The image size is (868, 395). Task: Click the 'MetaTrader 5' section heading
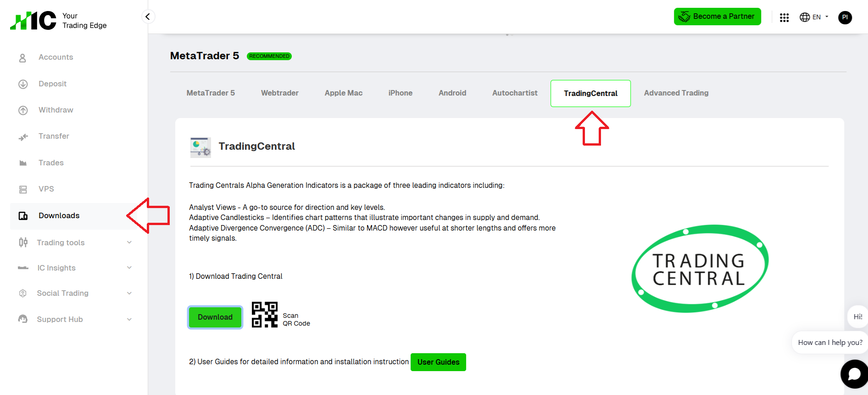(205, 56)
